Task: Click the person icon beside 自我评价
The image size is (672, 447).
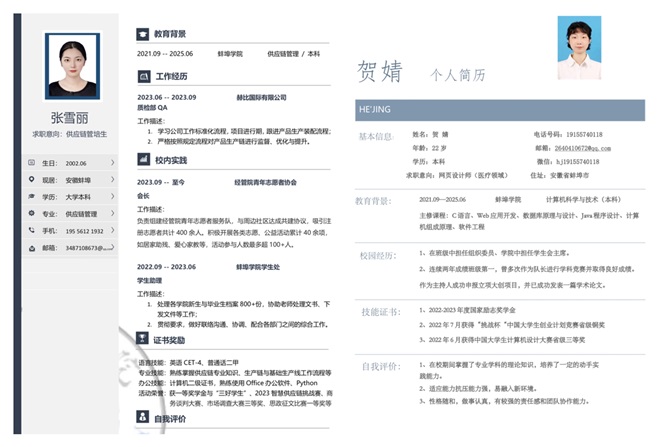Action: point(143,419)
